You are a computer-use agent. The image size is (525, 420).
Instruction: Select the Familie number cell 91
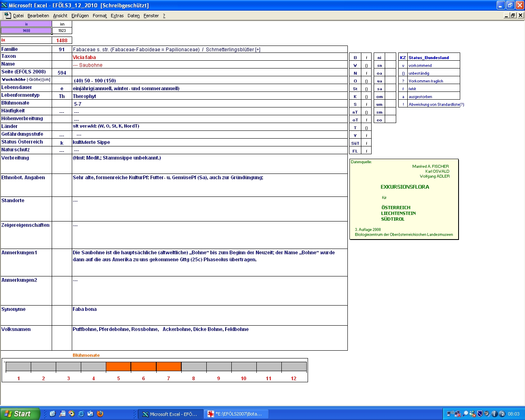coord(62,49)
